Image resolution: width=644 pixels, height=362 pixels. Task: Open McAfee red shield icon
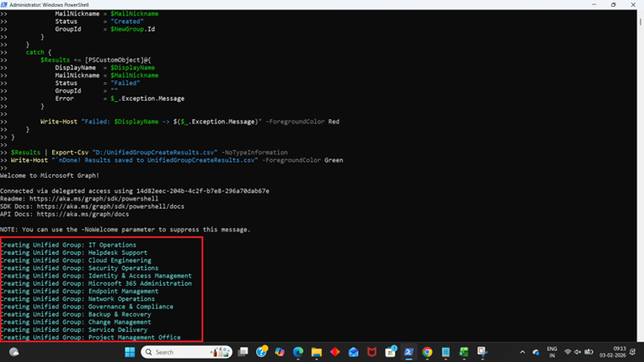pos(372,352)
